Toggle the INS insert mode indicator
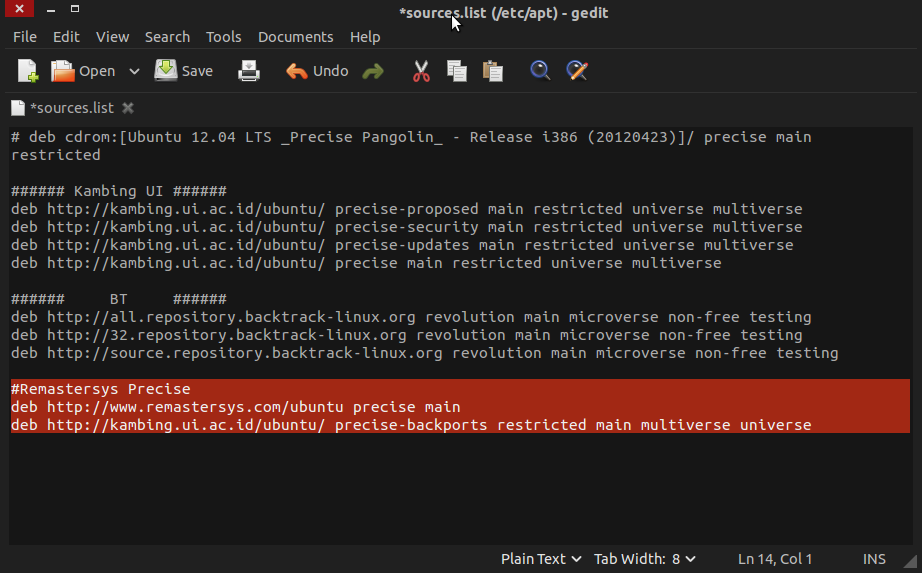 874,559
